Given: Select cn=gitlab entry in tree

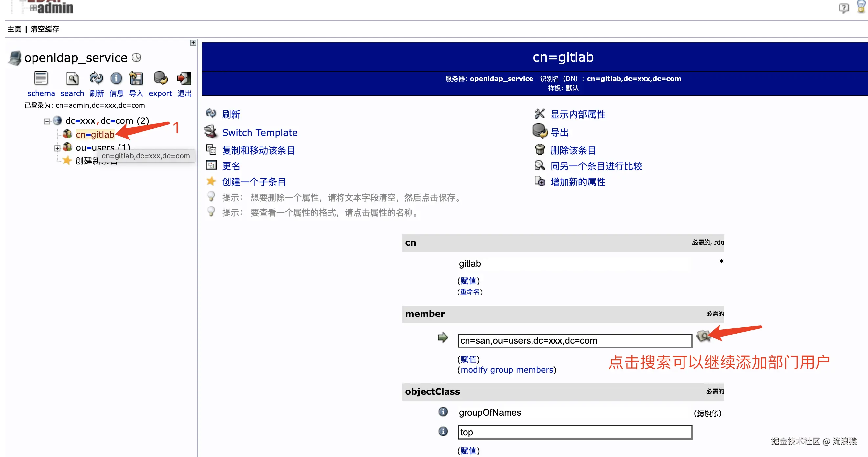Looking at the screenshot, I should pos(95,135).
